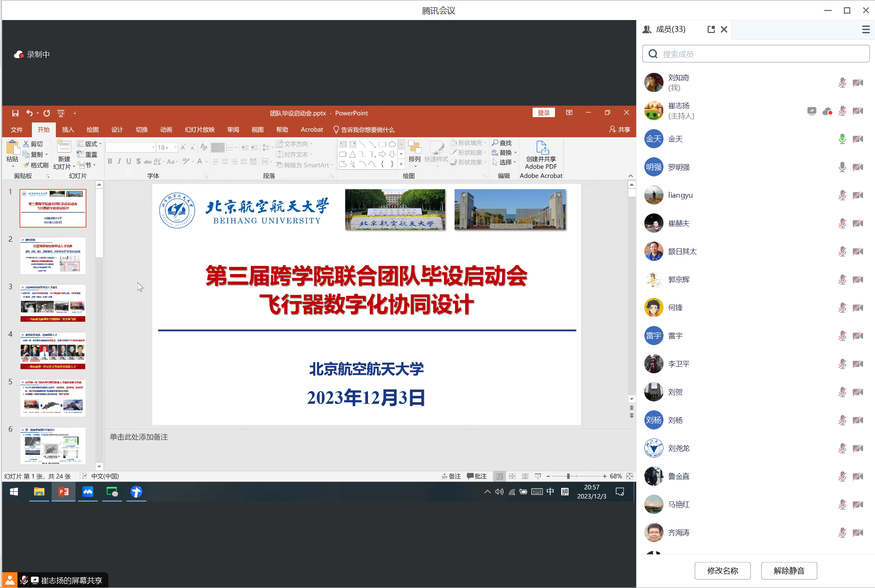Toggle 金天's camera off
875x588 pixels.
coord(858,139)
